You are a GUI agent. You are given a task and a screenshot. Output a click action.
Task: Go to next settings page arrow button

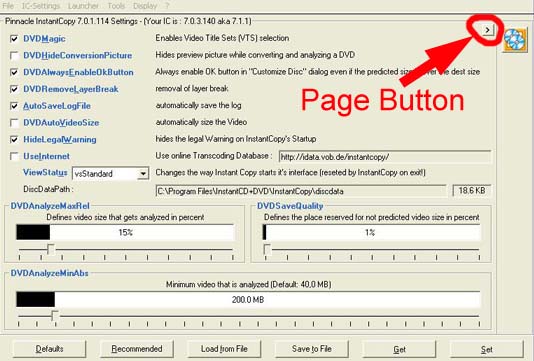(488, 30)
